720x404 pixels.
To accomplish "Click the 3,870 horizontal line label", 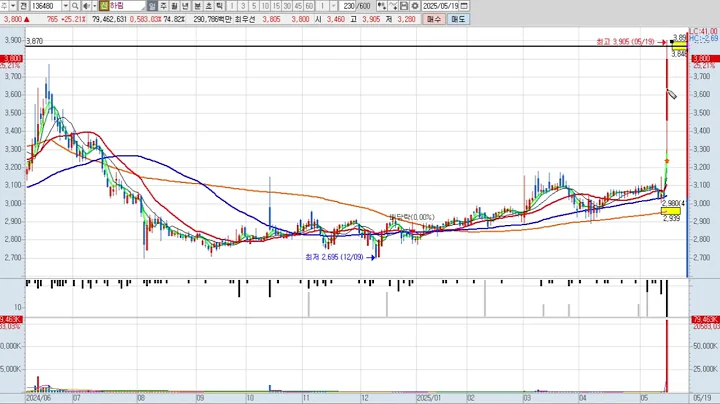I will 34,41.
